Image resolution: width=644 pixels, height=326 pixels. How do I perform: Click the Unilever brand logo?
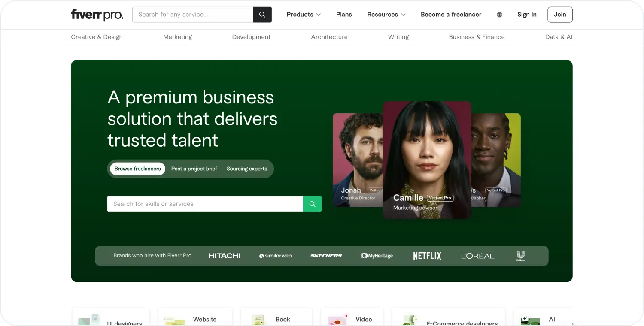pyautogui.click(x=521, y=256)
